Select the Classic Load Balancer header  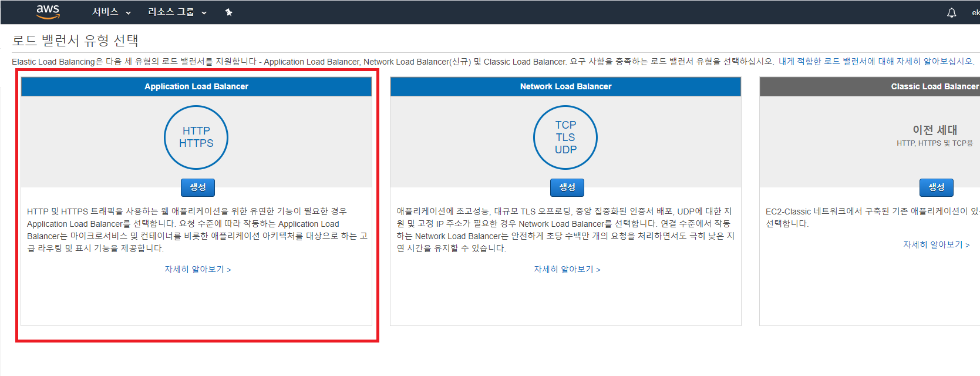[870, 86]
